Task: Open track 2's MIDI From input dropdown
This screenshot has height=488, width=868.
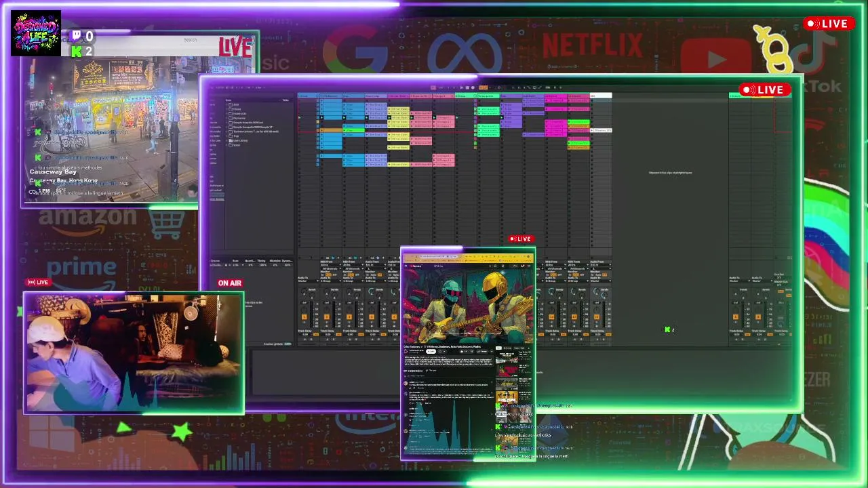Action: pos(330,265)
